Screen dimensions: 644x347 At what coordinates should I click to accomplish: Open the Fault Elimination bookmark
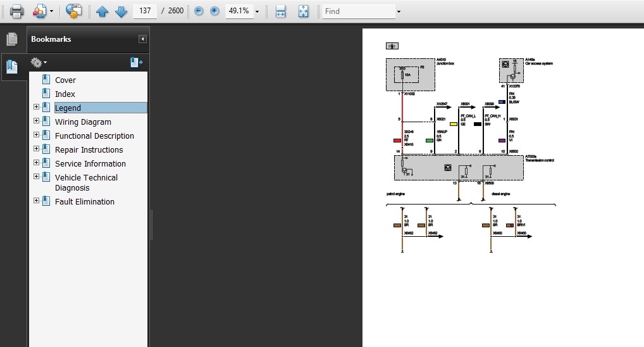pyautogui.click(x=85, y=202)
